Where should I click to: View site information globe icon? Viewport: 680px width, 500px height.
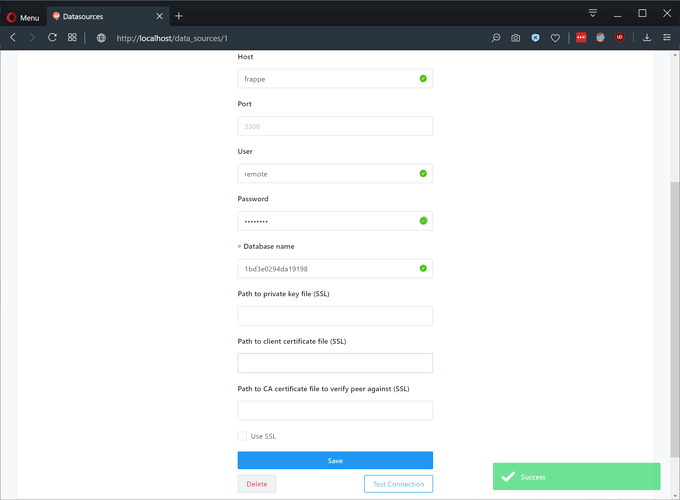[101, 38]
